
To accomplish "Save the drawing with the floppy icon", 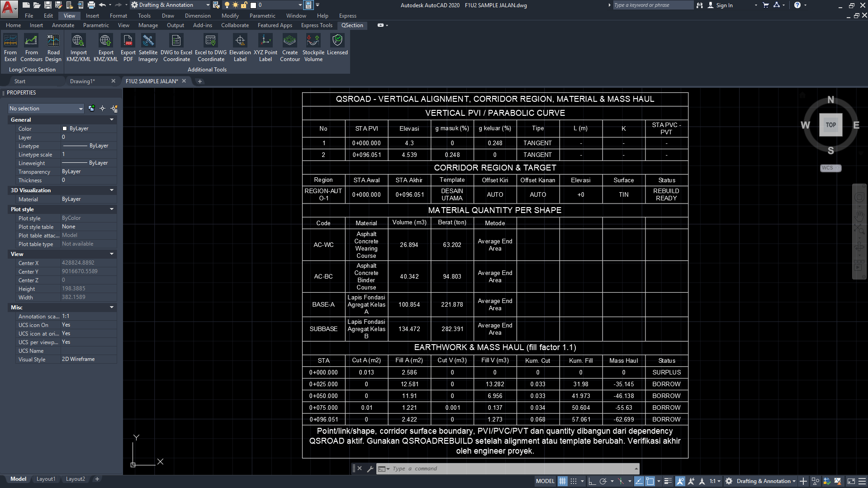I will coord(48,5).
